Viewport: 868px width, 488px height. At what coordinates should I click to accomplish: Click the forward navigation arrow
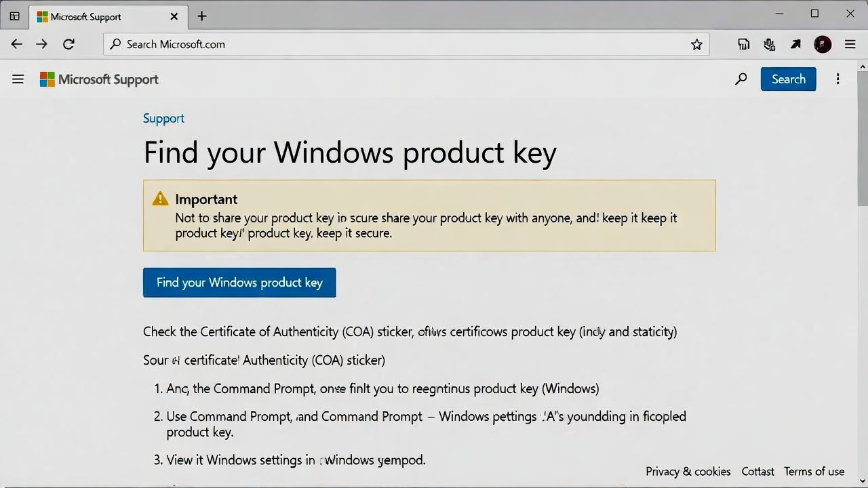pos(41,44)
